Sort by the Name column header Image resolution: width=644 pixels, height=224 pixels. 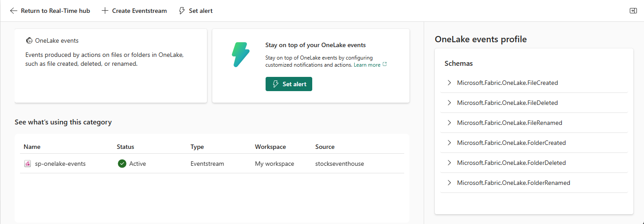click(32, 147)
